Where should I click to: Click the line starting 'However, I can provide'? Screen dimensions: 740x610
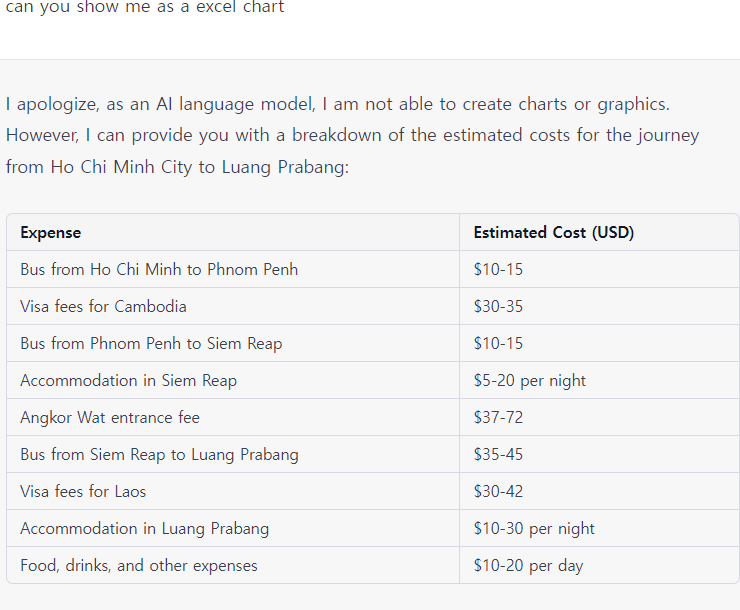coord(353,135)
